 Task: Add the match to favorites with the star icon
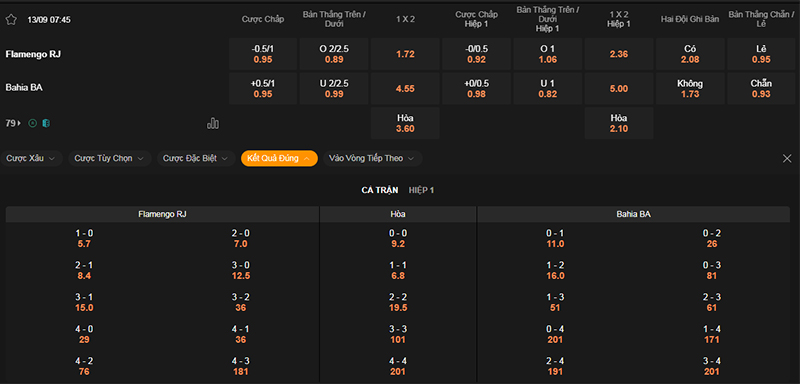click(x=11, y=20)
